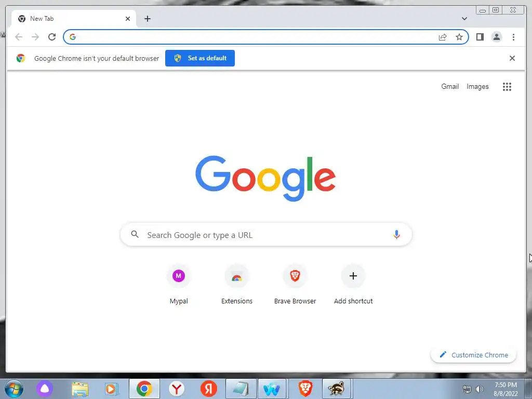Image resolution: width=532 pixels, height=399 pixels.
Task: Open File Explorer from the taskbar
Action: click(80, 389)
